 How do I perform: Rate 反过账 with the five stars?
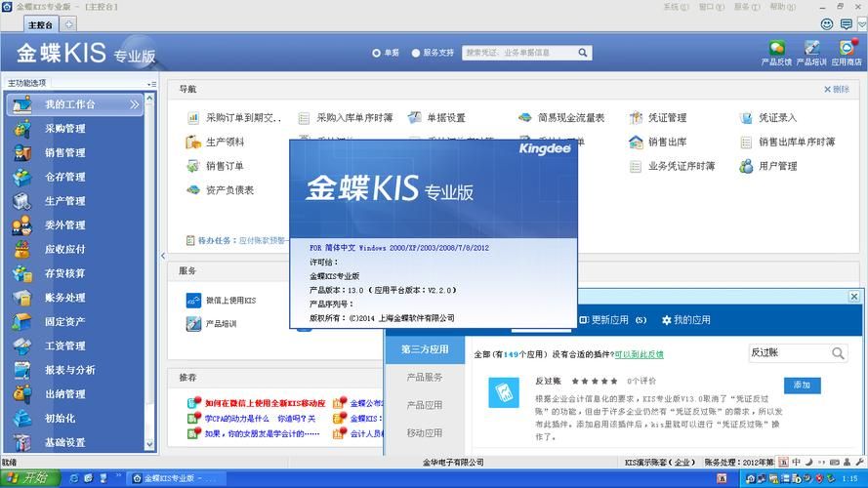pyautogui.click(x=594, y=382)
